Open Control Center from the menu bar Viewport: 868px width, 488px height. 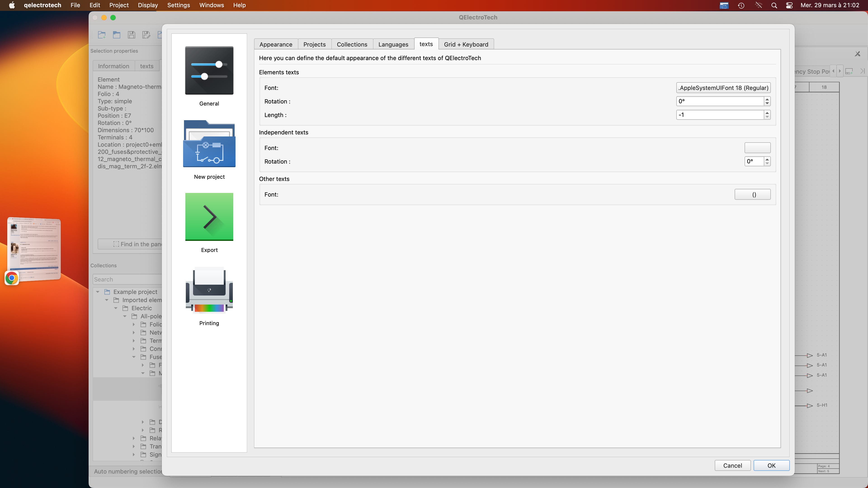(x=789, y=5)
